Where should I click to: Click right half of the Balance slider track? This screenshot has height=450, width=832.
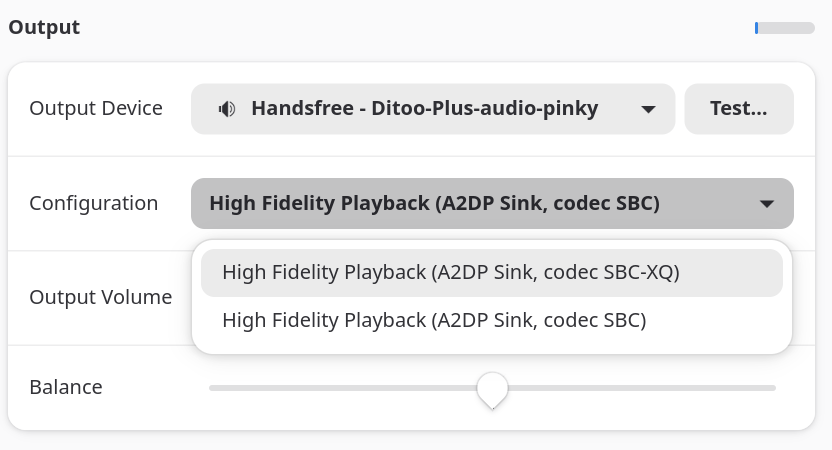point(640,388)
